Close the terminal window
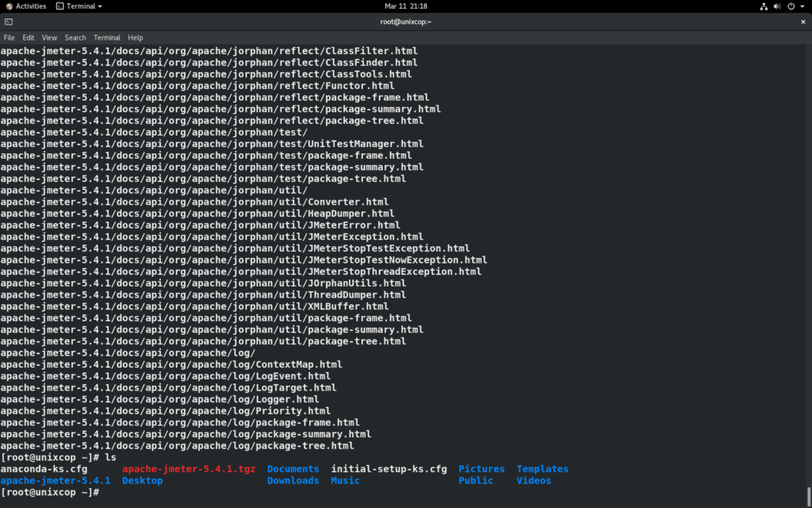Screen dimensions: 812x508 [802, 21]
